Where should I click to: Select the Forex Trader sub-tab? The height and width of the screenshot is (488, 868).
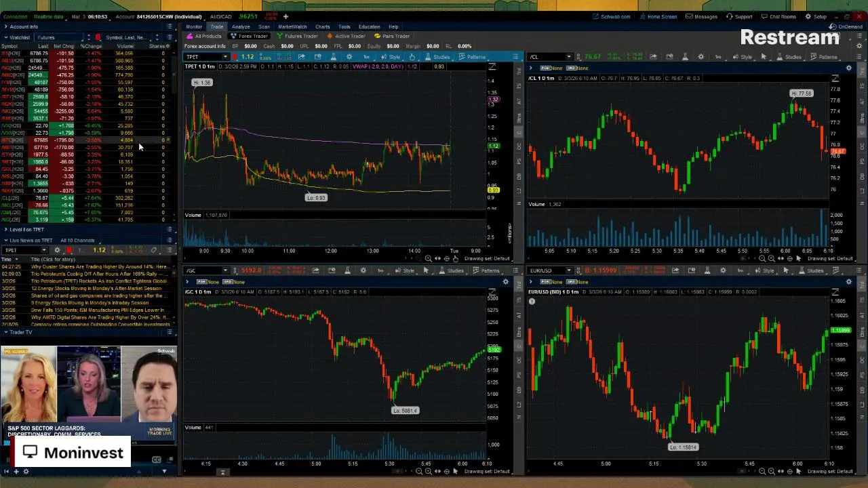[x=250, y=36]
